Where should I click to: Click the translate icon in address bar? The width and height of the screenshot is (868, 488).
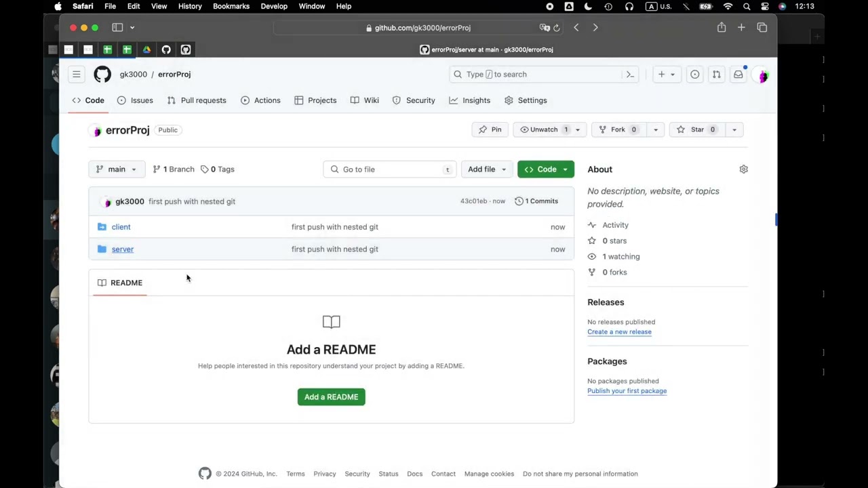[x=545, y=28]
